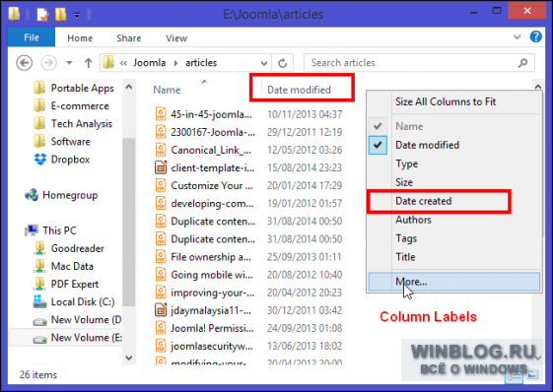Click the joomlasecurityw... file icon

coord(161,346)
